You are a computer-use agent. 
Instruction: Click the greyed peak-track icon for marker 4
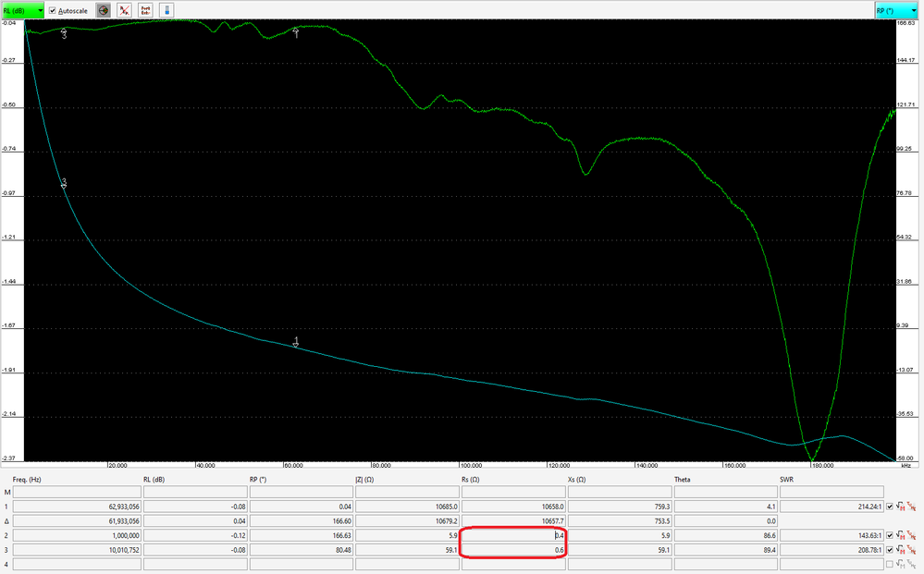click(912, 564)
